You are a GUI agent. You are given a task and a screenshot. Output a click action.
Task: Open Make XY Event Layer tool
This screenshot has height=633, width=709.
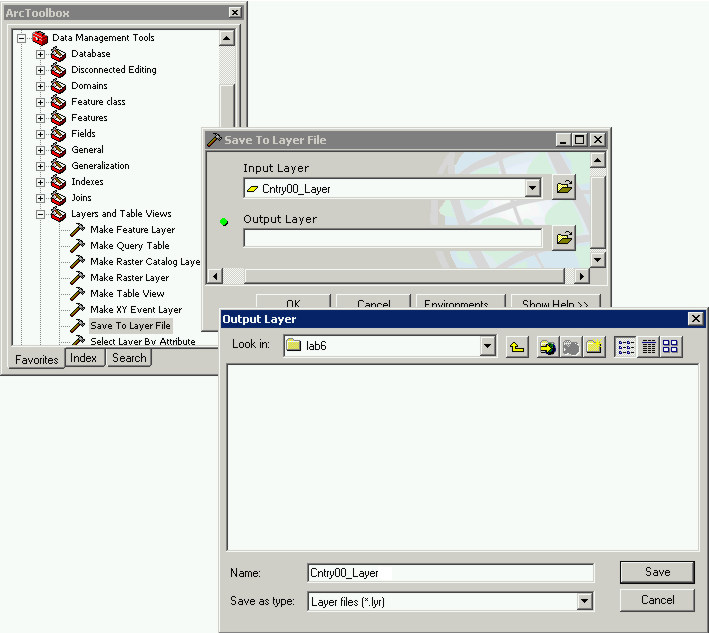[x=135, y=310]
